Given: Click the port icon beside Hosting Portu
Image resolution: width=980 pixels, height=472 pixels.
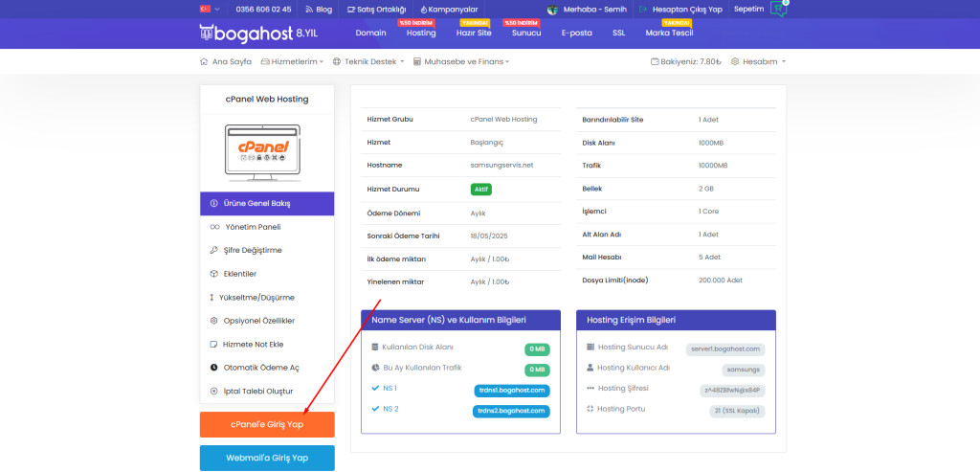Looking at the screenshot, I should pyautogui.click(x=590, y=409).
